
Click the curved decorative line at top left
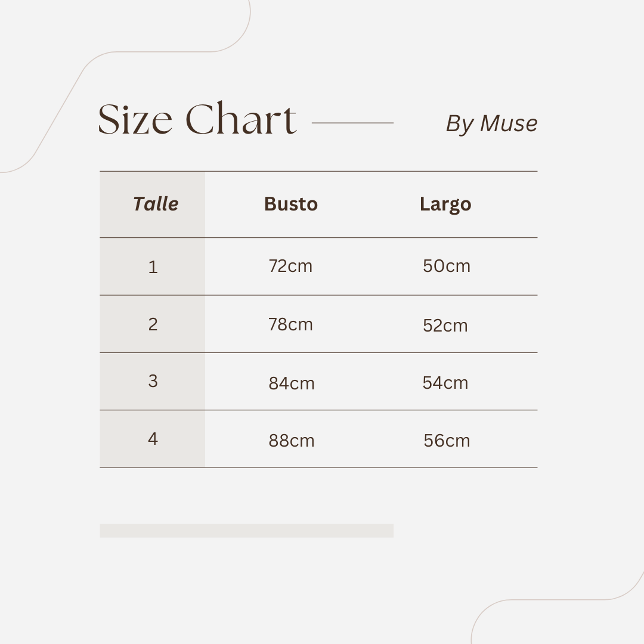pos(125,86)
